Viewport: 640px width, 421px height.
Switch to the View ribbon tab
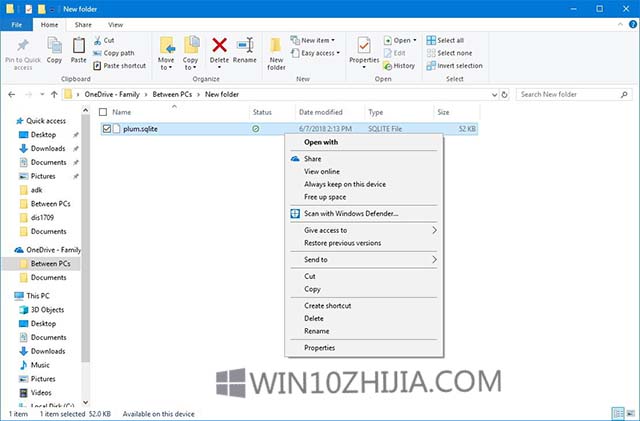(116, 22)
